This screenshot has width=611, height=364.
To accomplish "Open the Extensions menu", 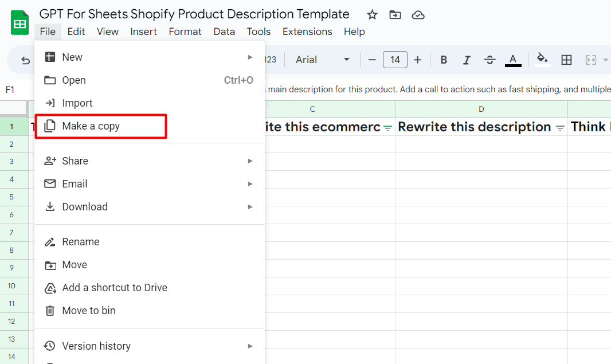I will coord(307,32).
